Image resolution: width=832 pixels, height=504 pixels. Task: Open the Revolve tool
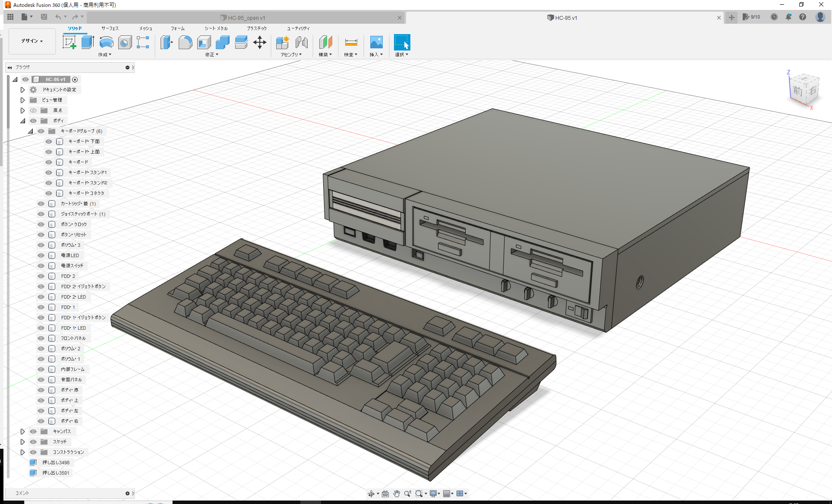click(x=106, y=43)
